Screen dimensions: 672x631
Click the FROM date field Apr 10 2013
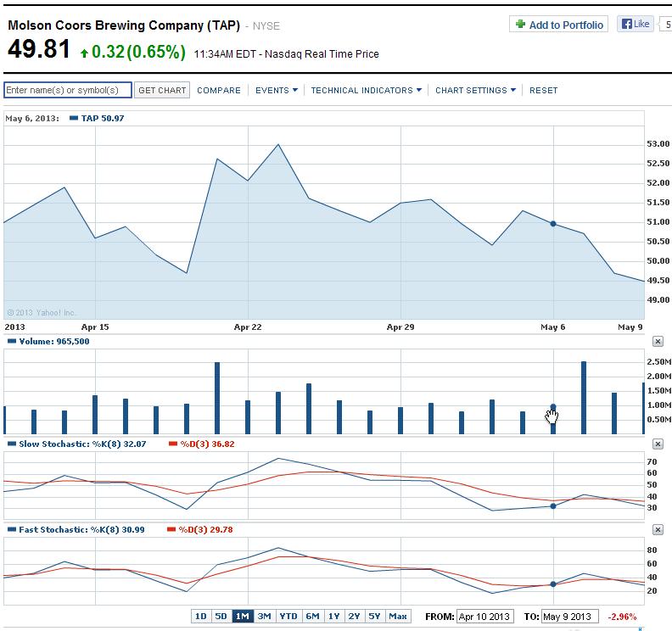(x=484, y=617)
